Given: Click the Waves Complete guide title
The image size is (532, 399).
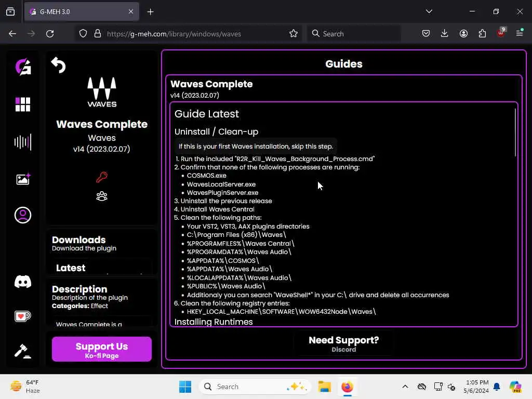Looking at the screenshot, I should click(x=211, y=84).
